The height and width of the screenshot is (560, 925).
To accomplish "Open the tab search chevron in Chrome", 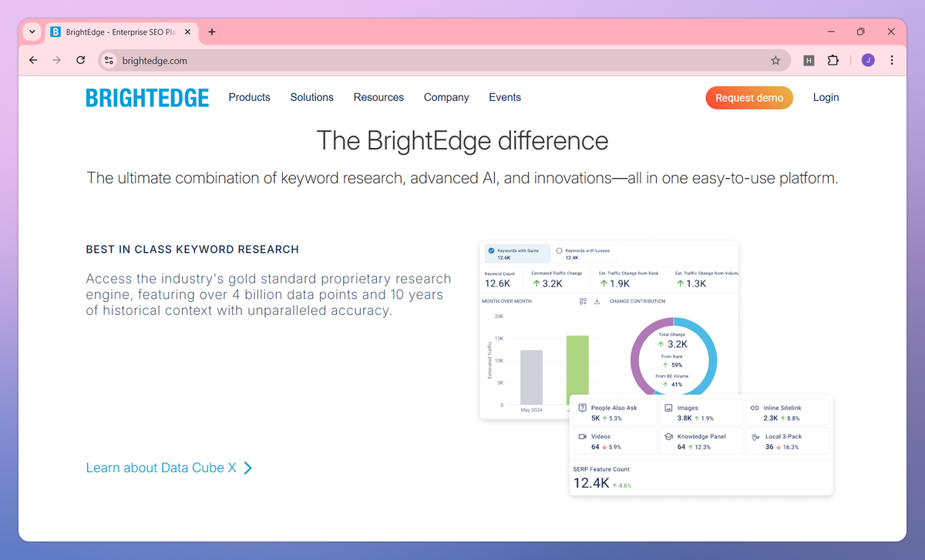I will 32,32.
